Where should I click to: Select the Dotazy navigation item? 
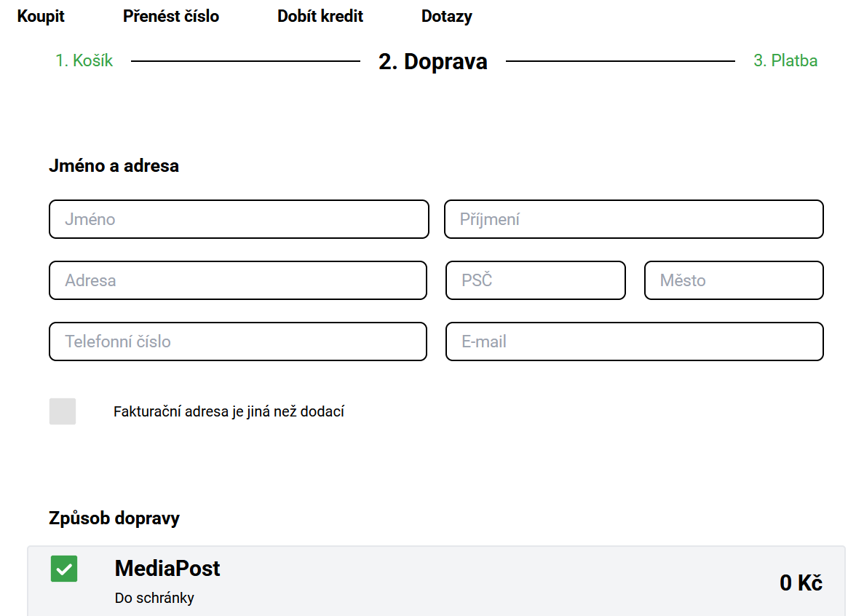(x=447, y=16)
